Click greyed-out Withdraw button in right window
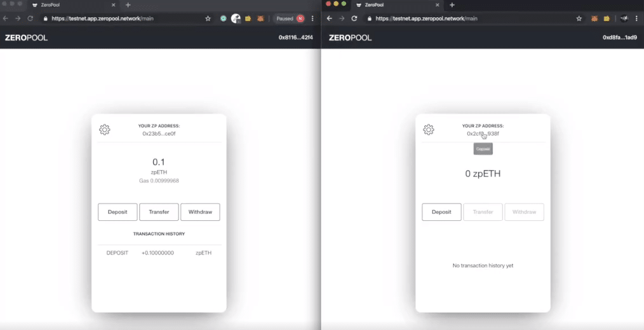 click(524, 212)
